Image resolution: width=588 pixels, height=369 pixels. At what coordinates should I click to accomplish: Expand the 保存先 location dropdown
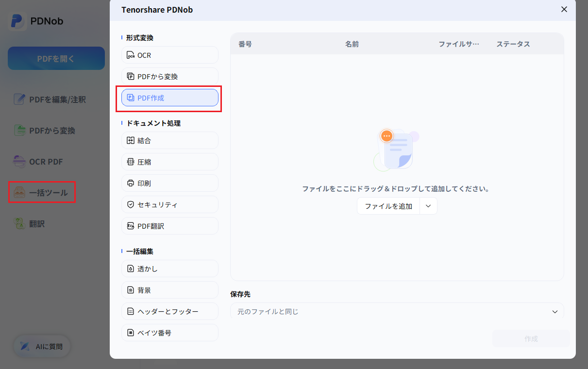555,312
